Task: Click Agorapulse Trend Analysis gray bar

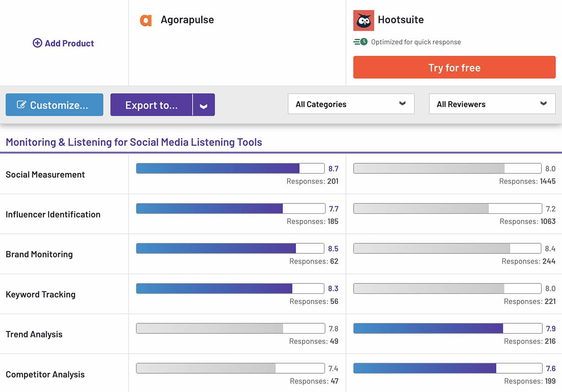Action: click(230, 328)
